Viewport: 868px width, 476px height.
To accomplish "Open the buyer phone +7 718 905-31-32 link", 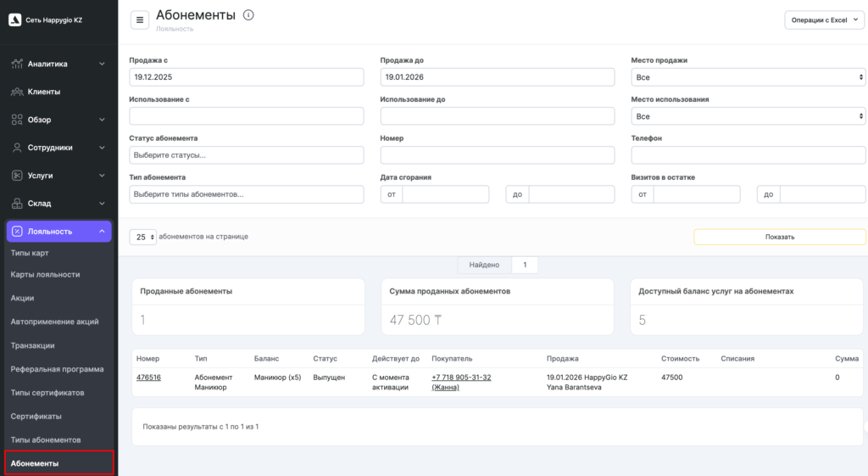I will click(461, 378).
